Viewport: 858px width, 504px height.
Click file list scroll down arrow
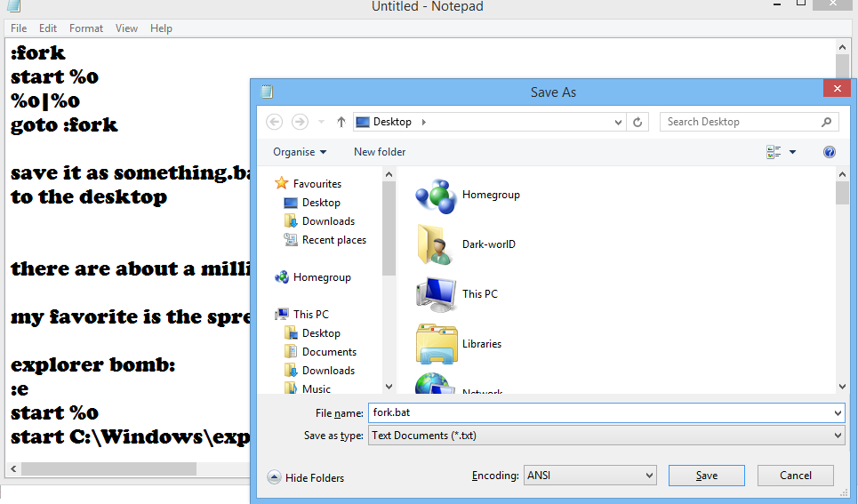pos(842,387)
